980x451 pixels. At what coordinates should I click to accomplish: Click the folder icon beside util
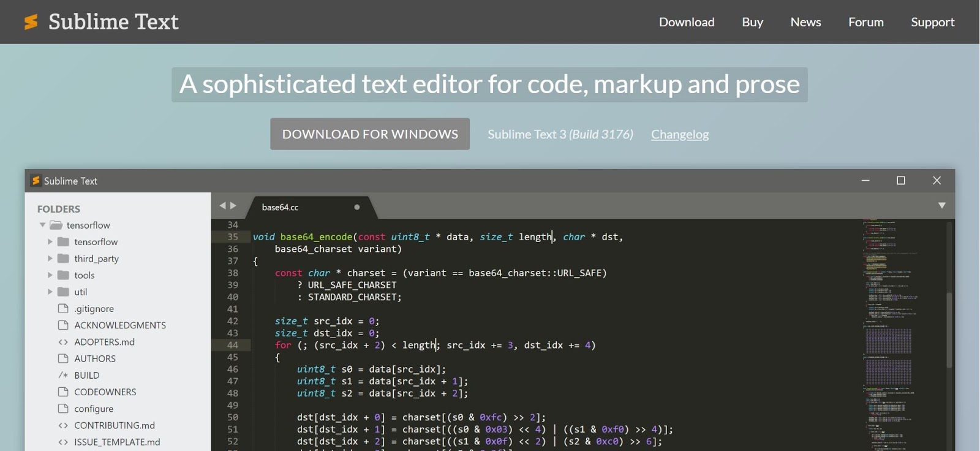pos(63,292)
